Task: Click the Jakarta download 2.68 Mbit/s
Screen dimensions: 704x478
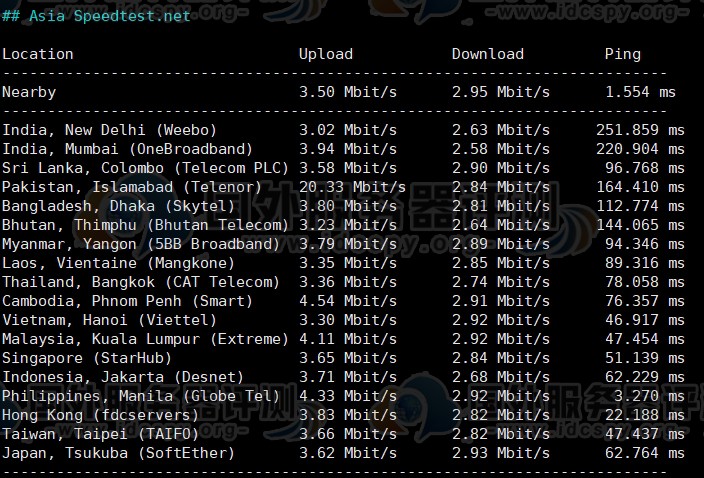Action: point(501,377)
